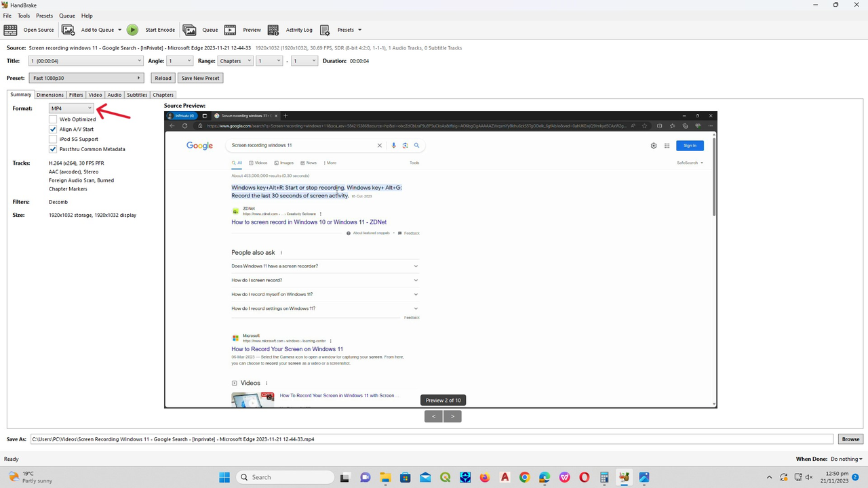Open the Tools menu
The height and width of the screenshot is (488, 868).
pyautogui.click(x=24, y=16)
